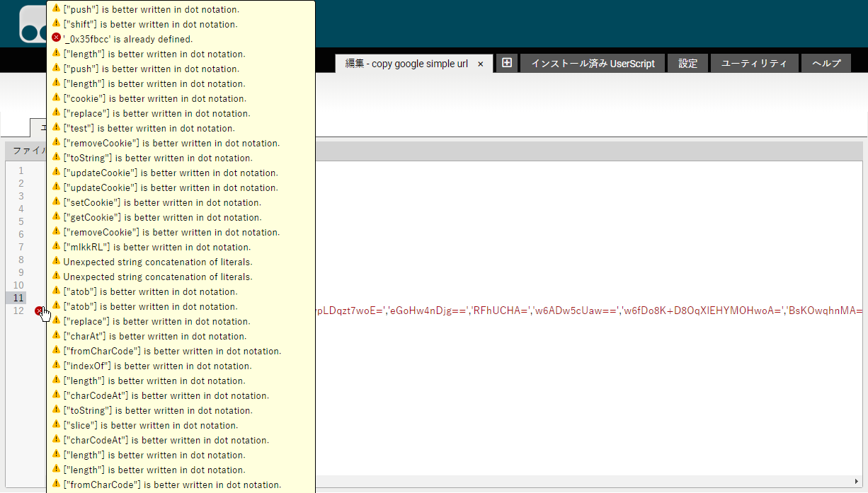This screenshot has height=493, width=868.
Task: Click the horizontal scrollbar right arrow
Action: click(x=857, y=481)
